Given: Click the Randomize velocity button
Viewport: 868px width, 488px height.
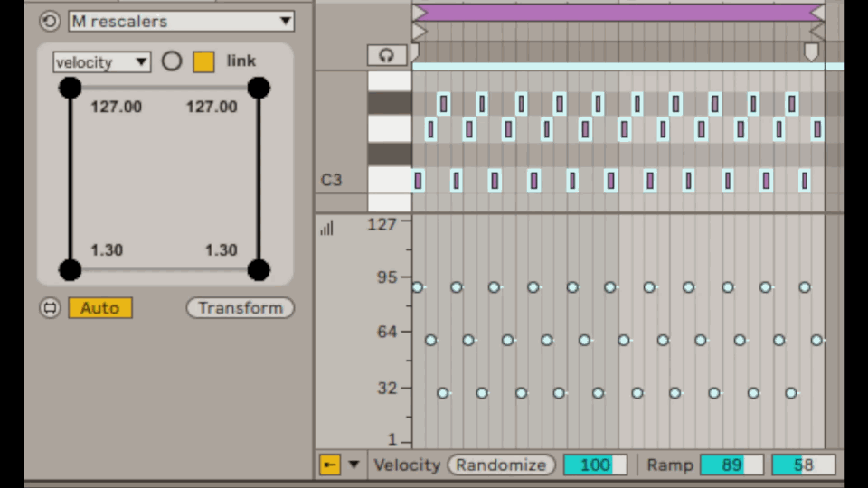Looking at the screenshot, I should pos(502,465).
